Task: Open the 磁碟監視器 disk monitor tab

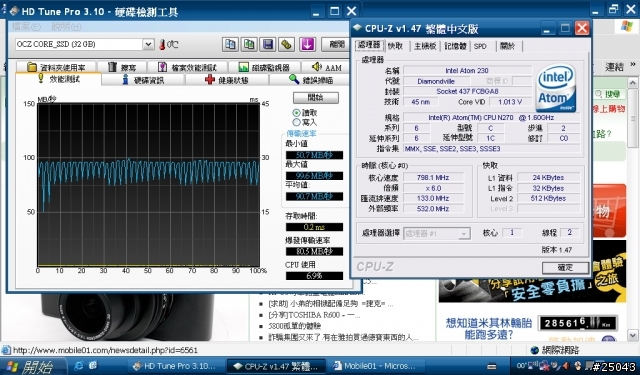Action: [x=264, y=67]
